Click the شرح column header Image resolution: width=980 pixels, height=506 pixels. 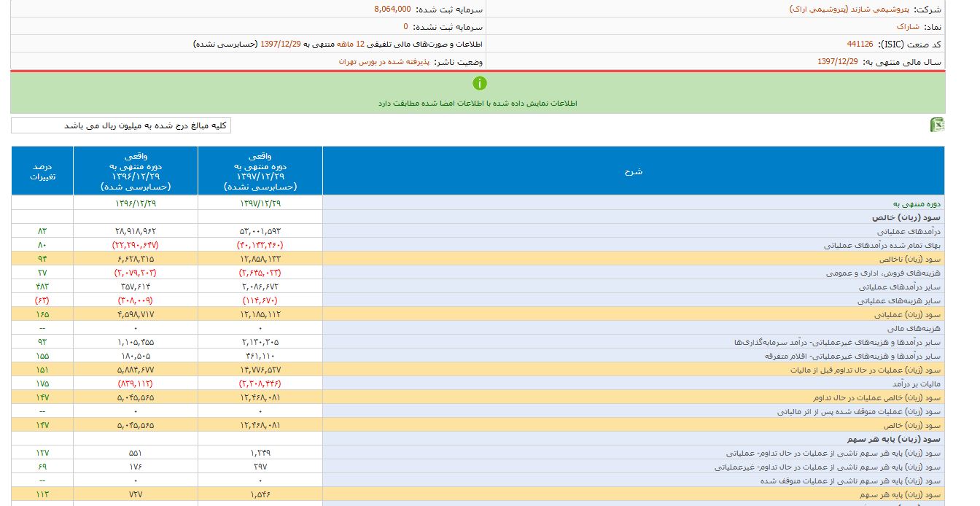click(633, 171)
